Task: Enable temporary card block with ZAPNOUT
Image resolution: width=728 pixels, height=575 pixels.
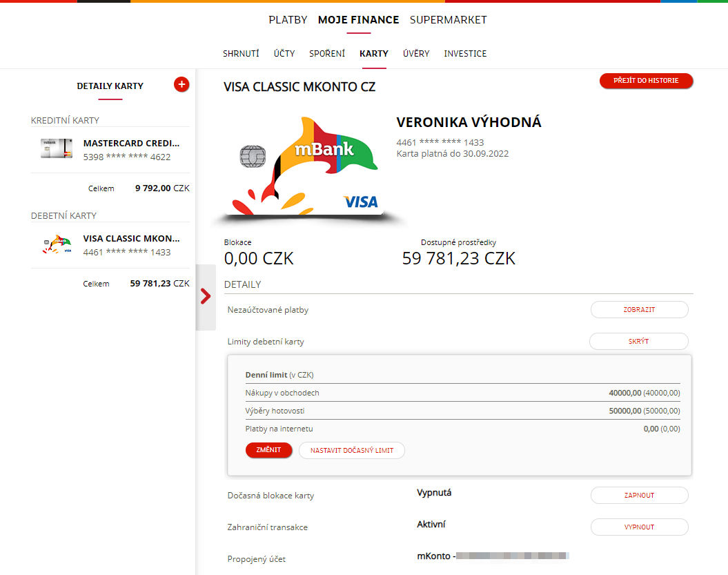Action: tap(639, 495)
